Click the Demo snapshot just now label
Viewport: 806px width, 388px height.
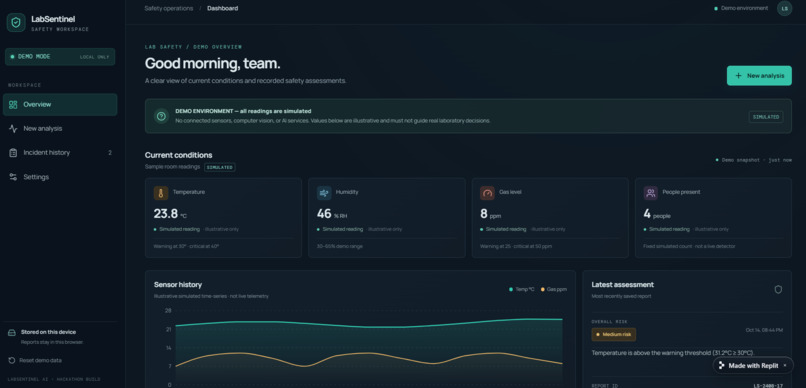754,160
